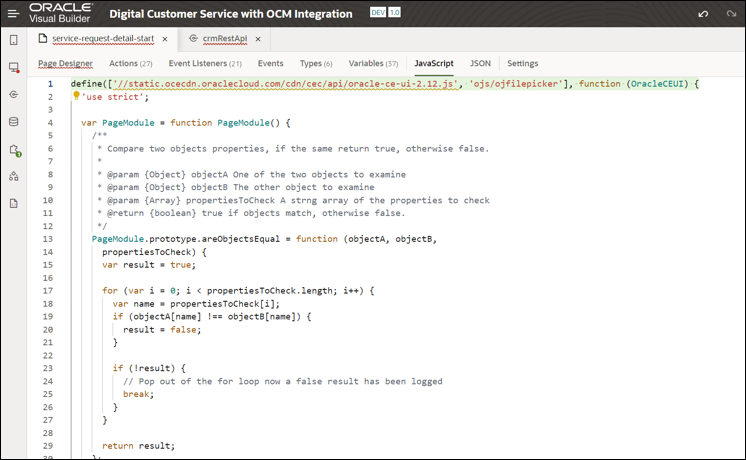Open Mobile Applications in the navigator sidebar
The image size is (746, 460).
(14, 40)
